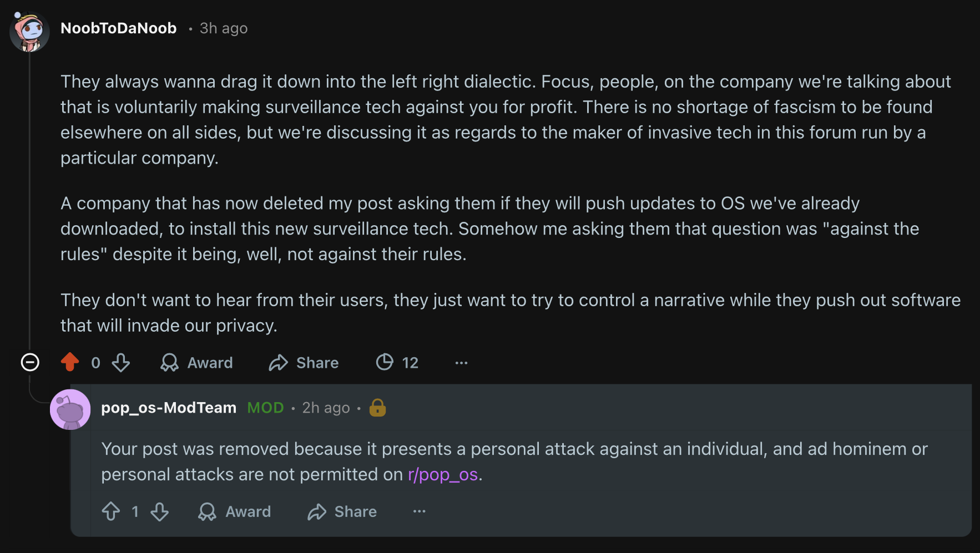Viewport: 980px width, 553px height.
Task: Share the pop_os-ModTeam reply
Action: tap(342, 511)
